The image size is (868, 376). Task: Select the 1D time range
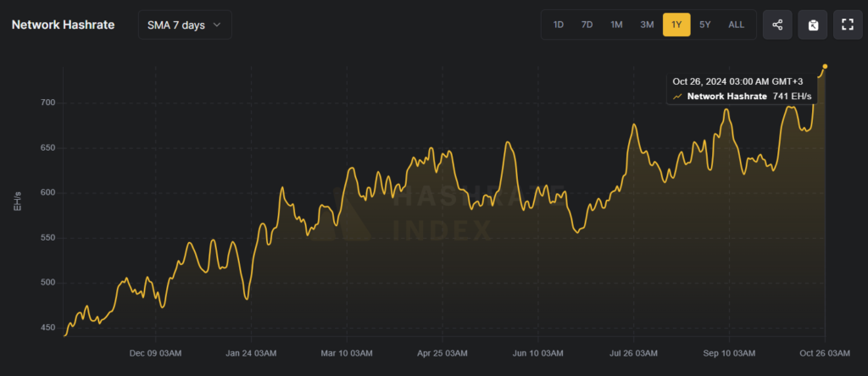pos(559,25)
